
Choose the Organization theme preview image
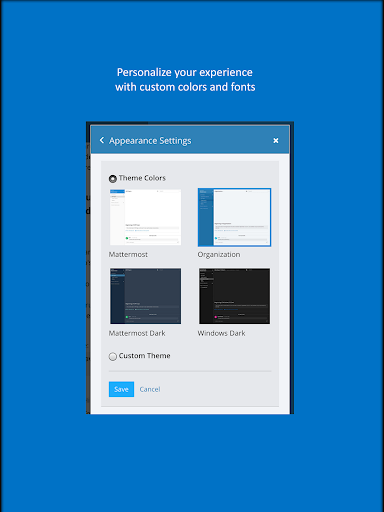(234, 217)
